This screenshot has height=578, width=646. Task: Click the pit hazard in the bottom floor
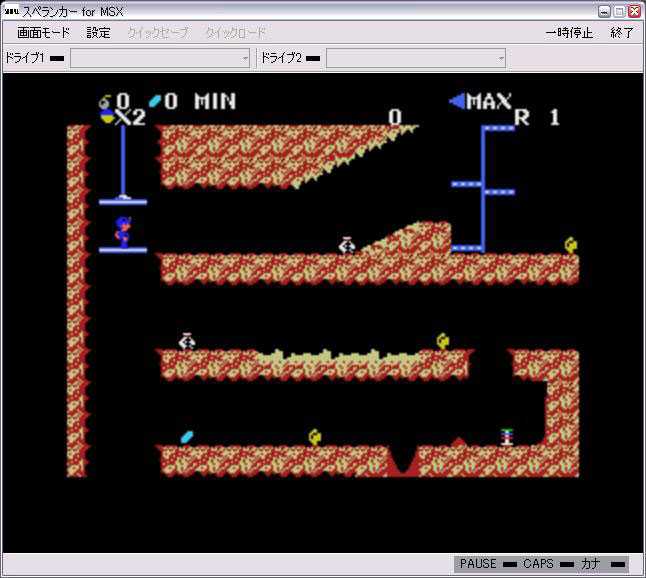pyautogui.click(x=403, y=461)
